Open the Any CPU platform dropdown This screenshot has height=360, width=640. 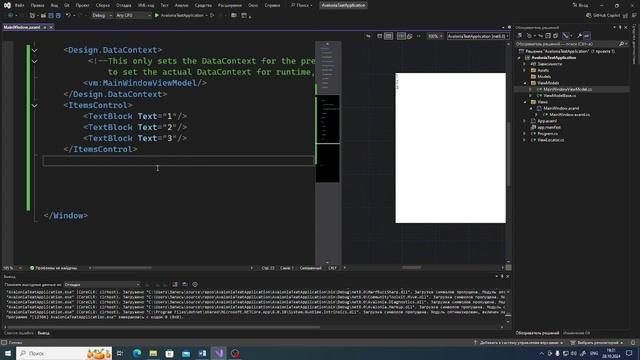pos(133,16)
